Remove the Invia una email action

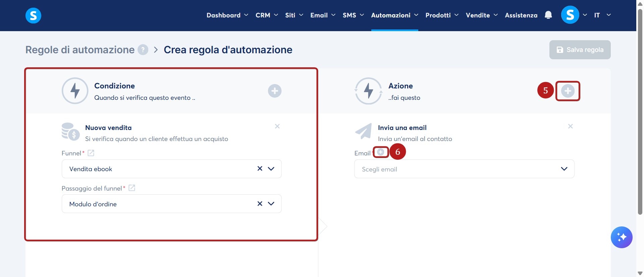[570, 126]
